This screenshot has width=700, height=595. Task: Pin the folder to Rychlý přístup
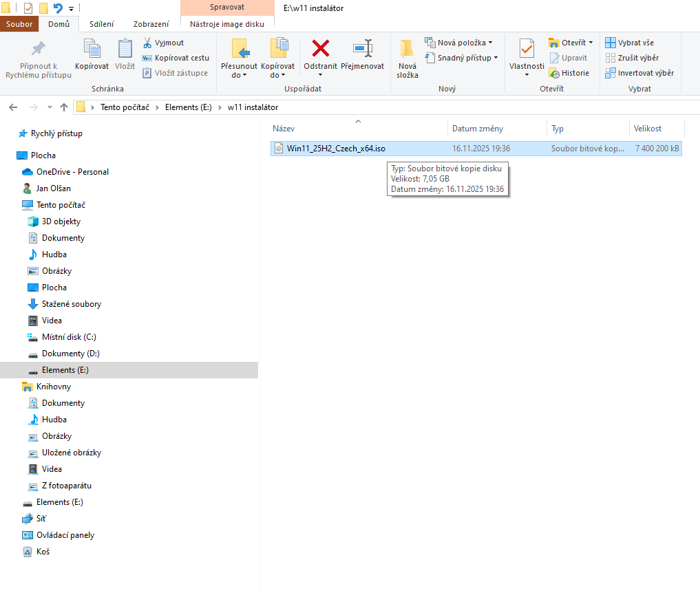[39, 60]
